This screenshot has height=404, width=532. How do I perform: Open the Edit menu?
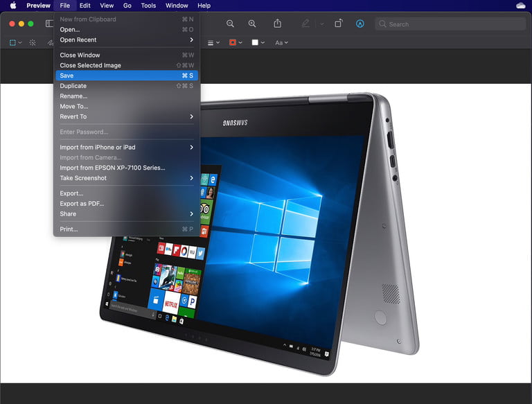(x=85, y=6)
